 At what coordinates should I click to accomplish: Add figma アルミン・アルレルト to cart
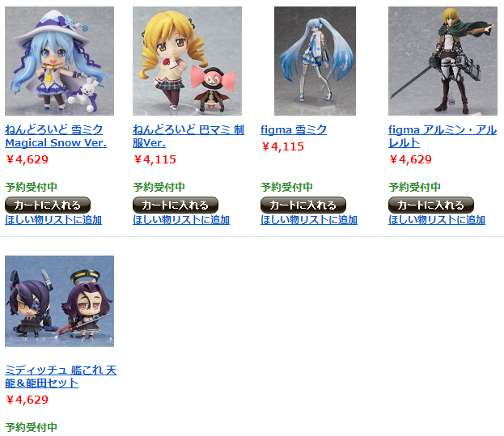431,205
